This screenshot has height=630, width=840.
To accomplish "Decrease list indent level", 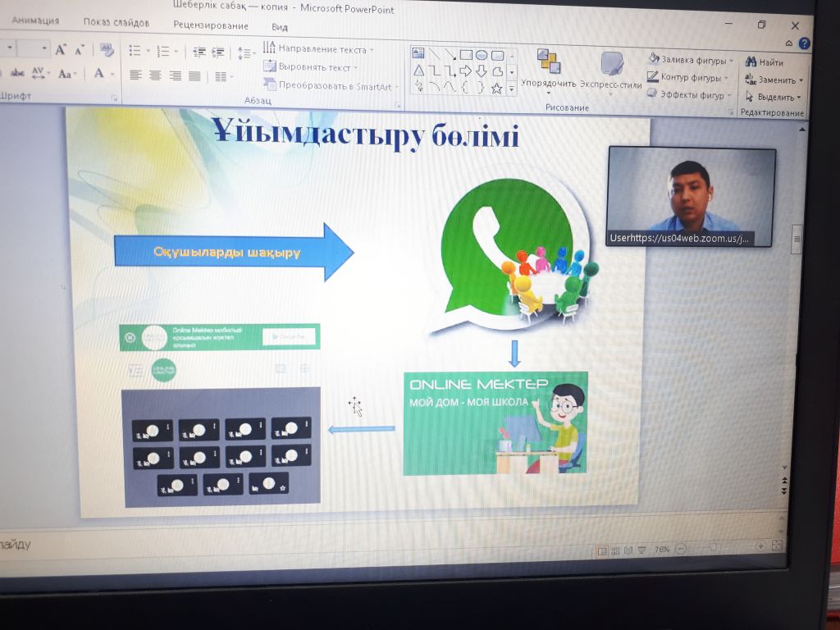I will (x=199, y=52).
